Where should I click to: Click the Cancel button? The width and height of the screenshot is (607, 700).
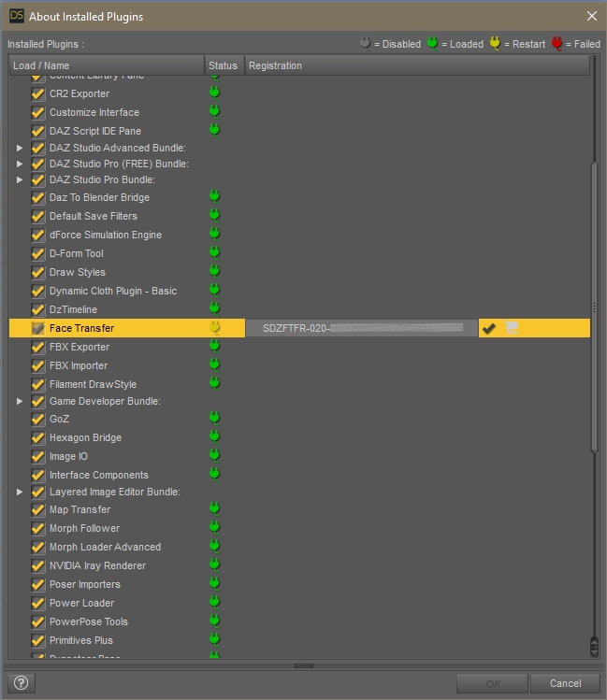coord(565,683)
